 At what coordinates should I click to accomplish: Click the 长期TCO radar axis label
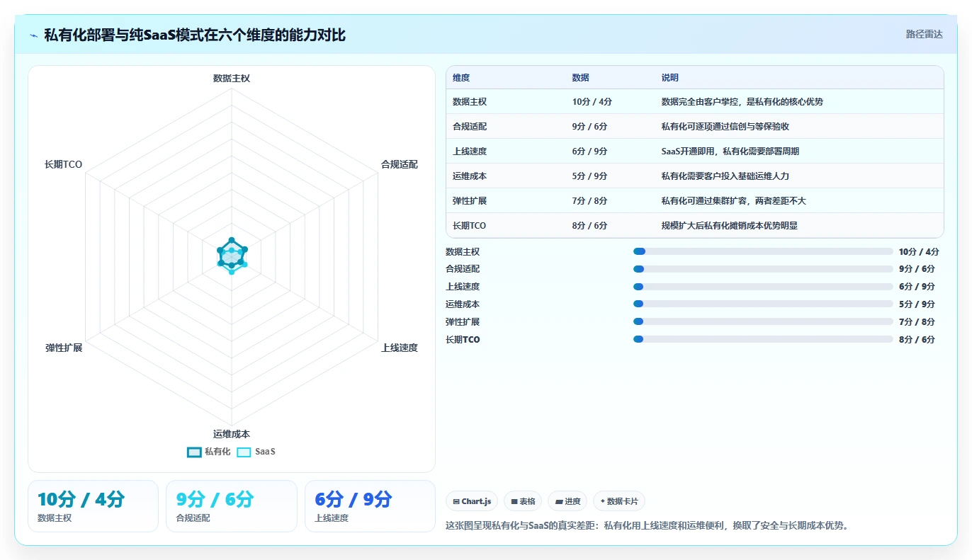(63, 164)
